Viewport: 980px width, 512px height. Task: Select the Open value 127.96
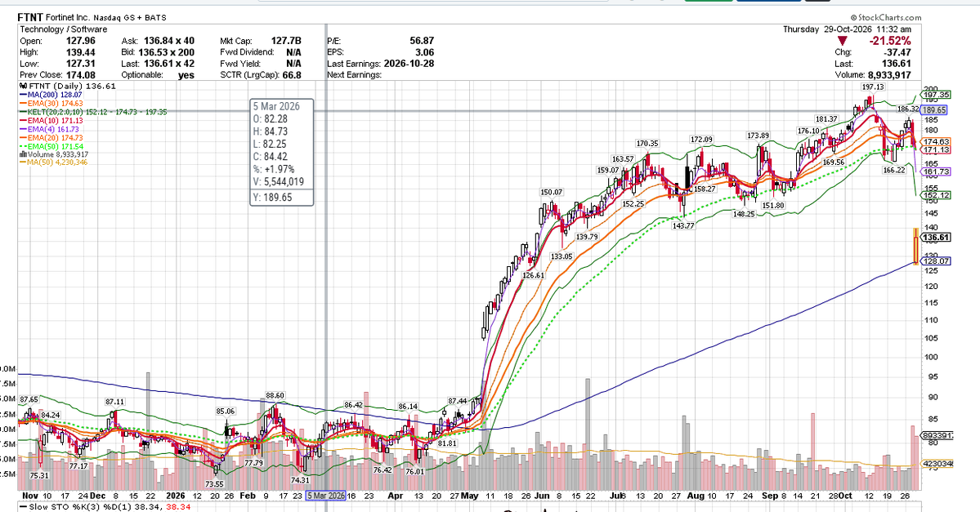(x=81, y=41)
